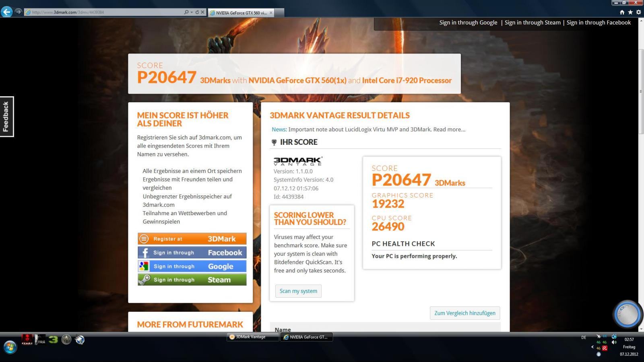The image size is (644, 362).
Task: Select the NVIDIA GeForce GTX 560 browser tab
Action: 241,13
